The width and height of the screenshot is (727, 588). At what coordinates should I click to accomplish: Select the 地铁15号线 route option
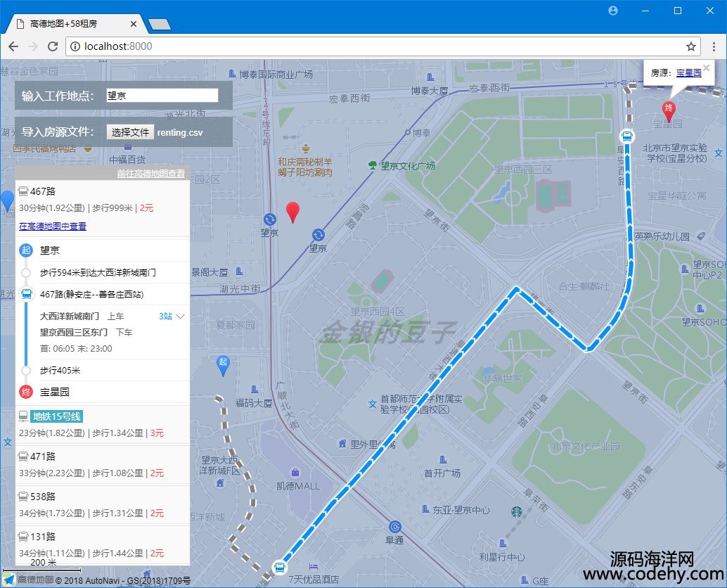point(103,424)
